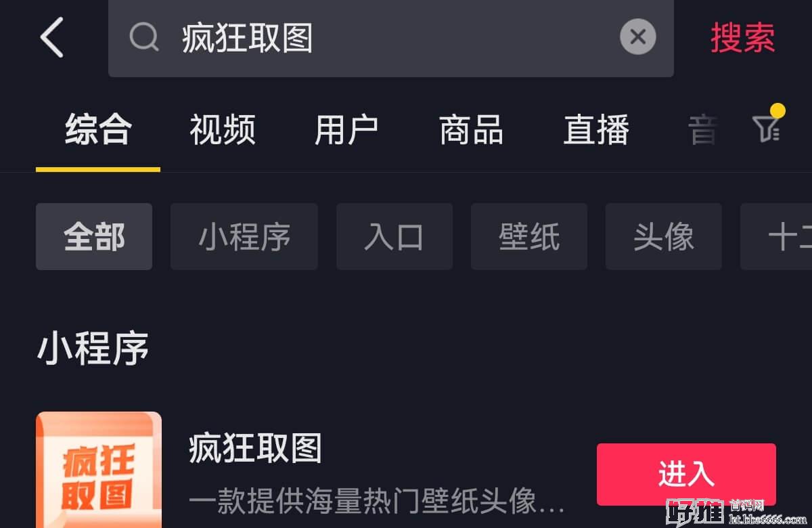Screen dimensions: 812x528
Task: Open the filter funnel icon
Action: (x=767, y=128)
